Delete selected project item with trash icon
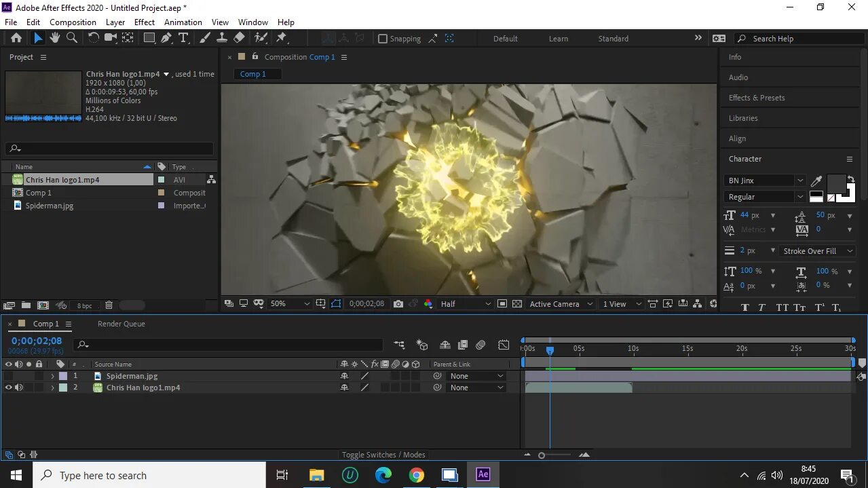The height and width of the screenshot is (488, 868). pos(109,305)
